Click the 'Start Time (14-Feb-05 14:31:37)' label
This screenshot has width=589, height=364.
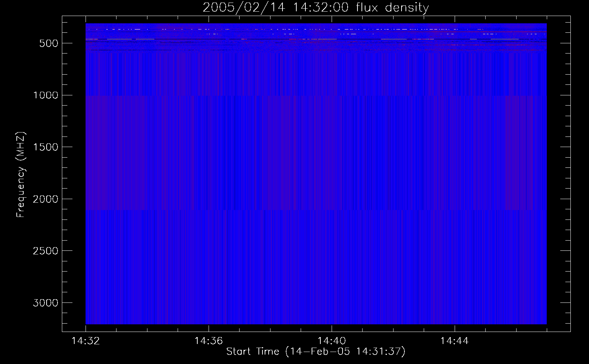pos(316,352)
